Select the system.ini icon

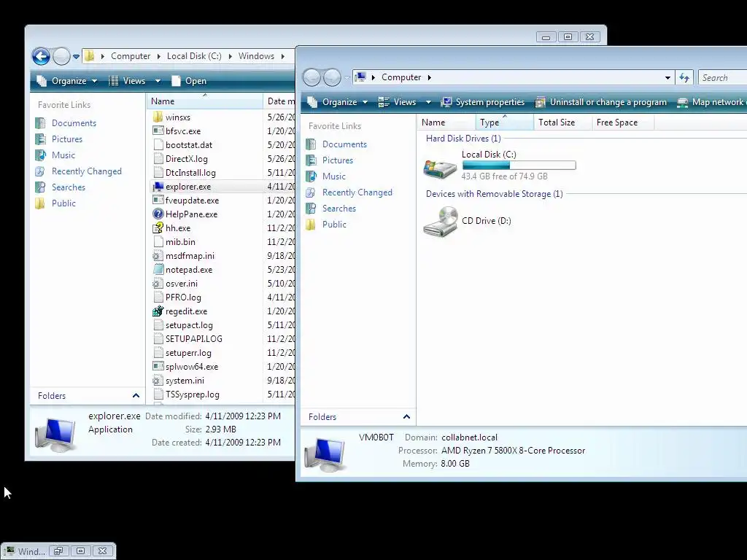[158, 381]
